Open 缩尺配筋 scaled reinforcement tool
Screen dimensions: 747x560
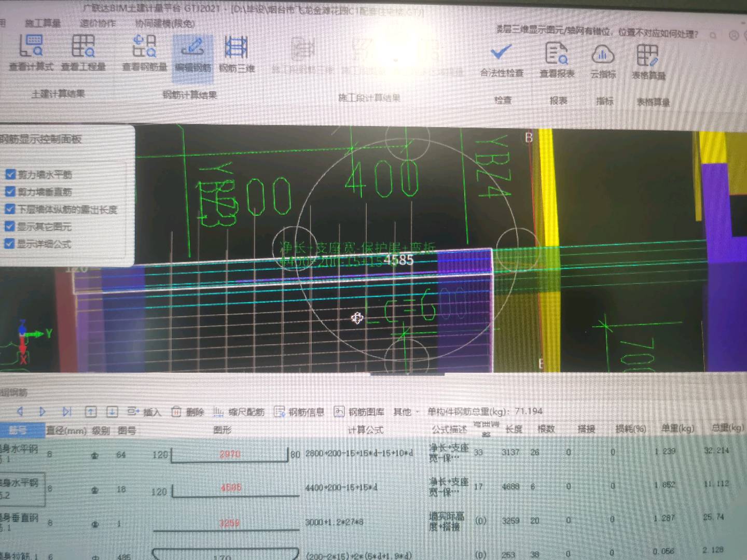[x=239, y=412]
